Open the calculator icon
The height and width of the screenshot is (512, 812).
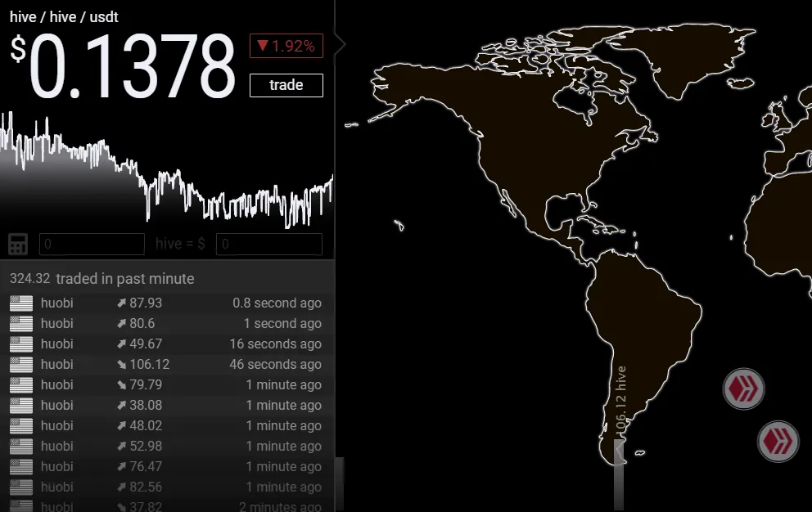18,245
